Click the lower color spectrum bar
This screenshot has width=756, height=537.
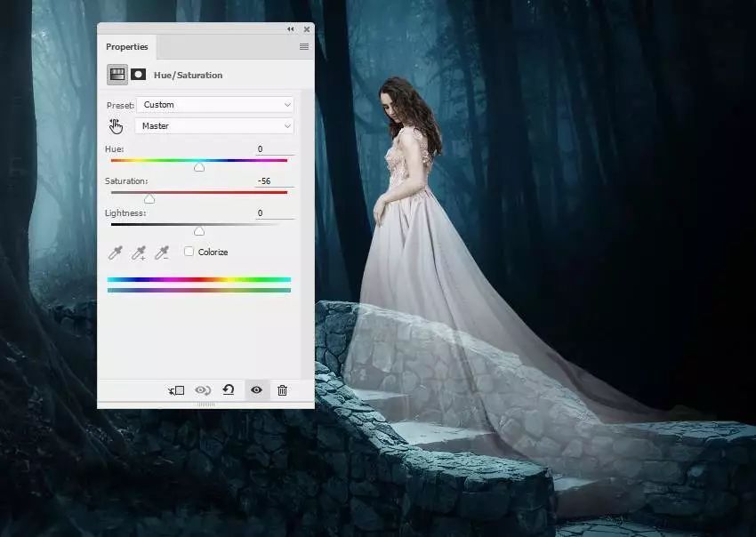click(199, 290)
